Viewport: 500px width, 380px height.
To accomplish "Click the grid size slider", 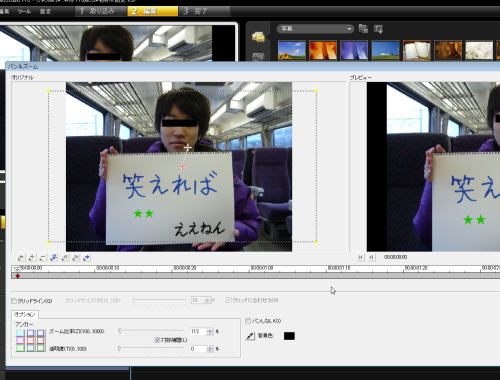I will coord(160,300).
